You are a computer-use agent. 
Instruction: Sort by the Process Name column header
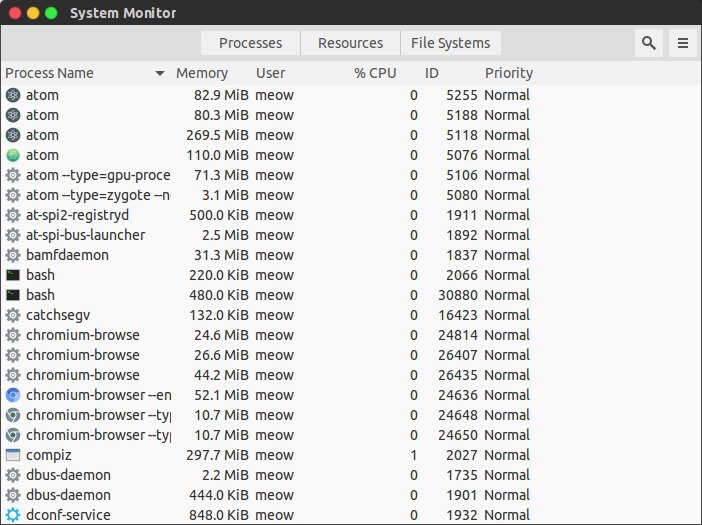[x=49, y=73]
